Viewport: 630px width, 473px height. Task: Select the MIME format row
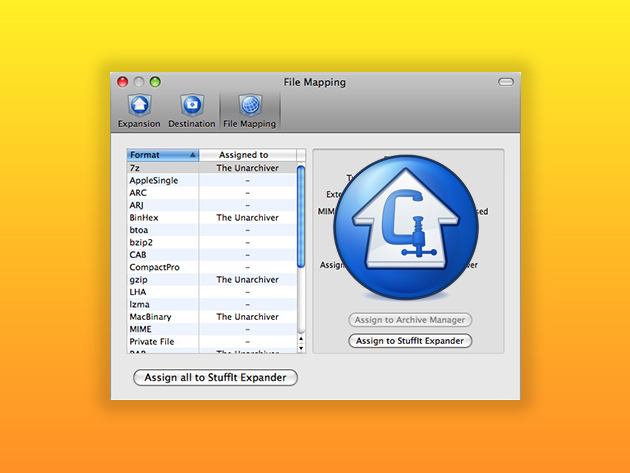pos(212,329)
